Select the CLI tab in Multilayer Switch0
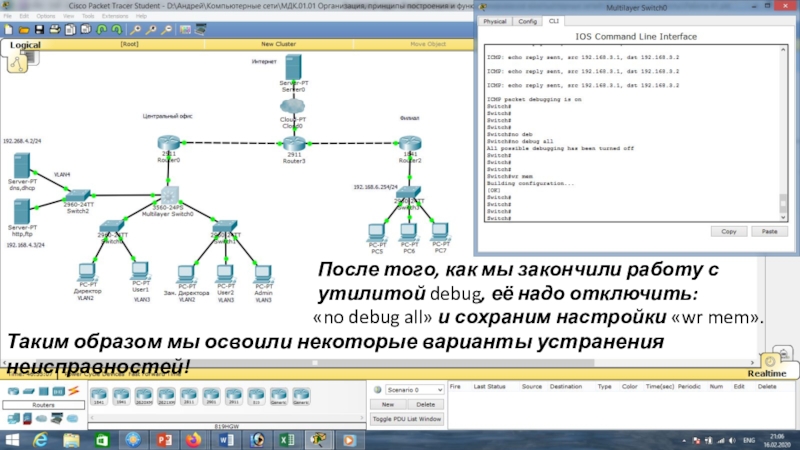The width and height of the screenshot is (800, 450). coord(554,21)
